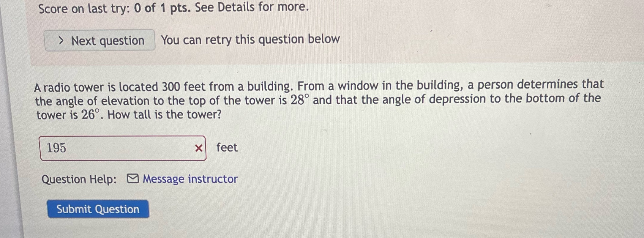Screen dimensions: 644x238
Task: Click the Next question button
Action: 100,40
